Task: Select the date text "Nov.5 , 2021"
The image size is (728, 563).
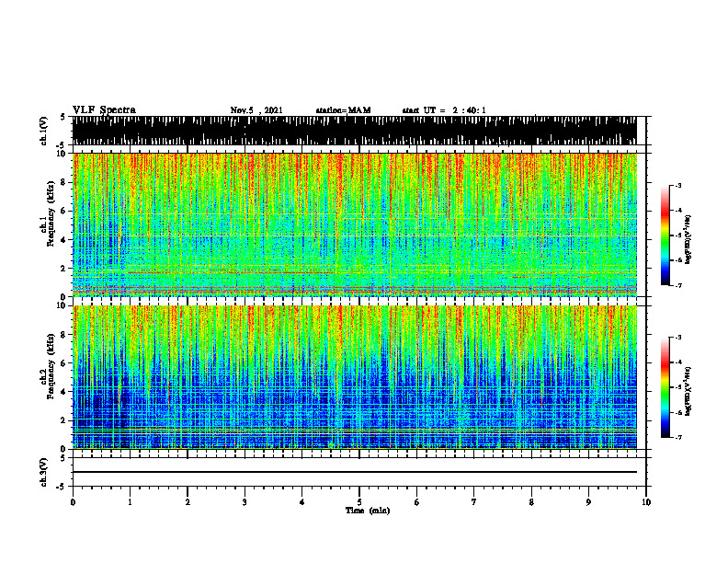Action: [256, 110]
